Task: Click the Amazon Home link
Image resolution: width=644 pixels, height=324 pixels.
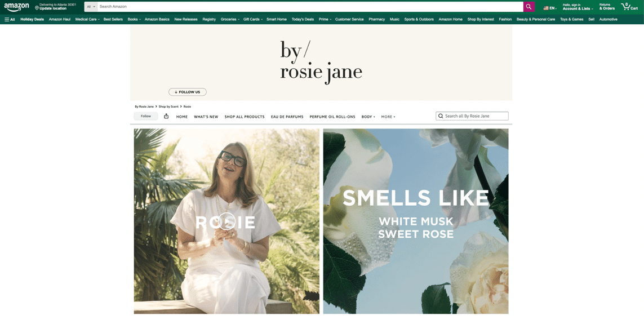Action: pyautogui.click(x=451, y=19)
